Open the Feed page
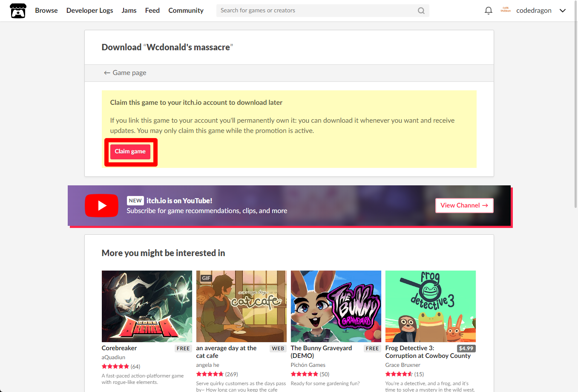578x392 pixels. [x=152, y=11]
